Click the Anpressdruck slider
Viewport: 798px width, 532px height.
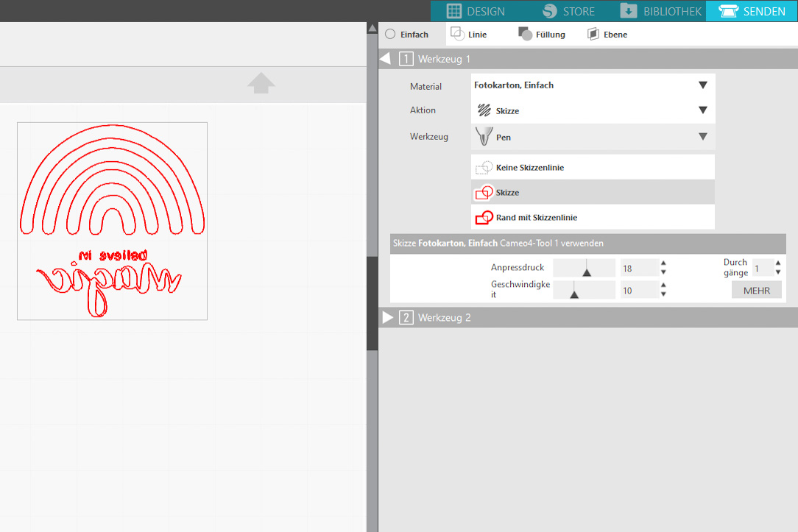tap(585, 269)
